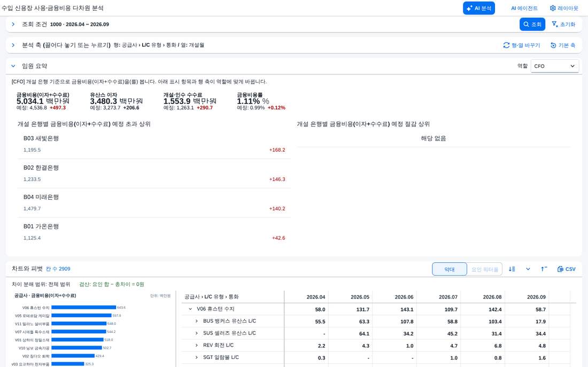This screenshot has width=588, height=367.
Task: Collapse the 임원 요약 section chevron
Action: click(x=13, y=66)
